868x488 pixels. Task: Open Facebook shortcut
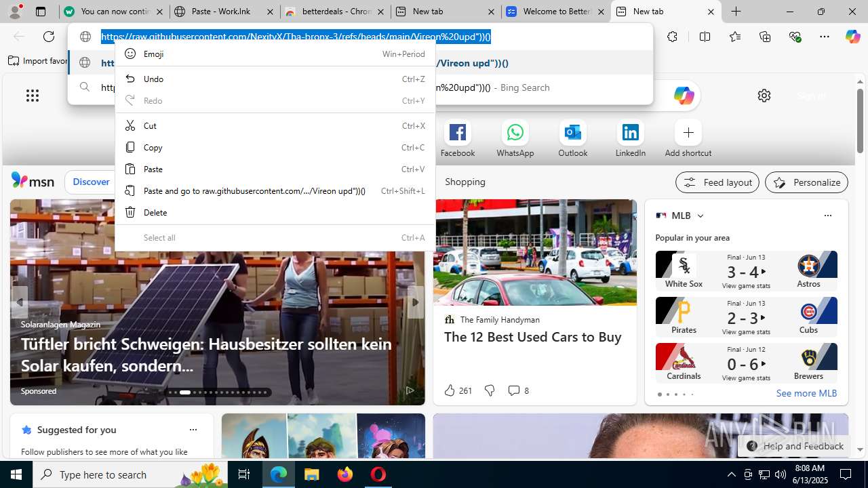click(458, 139)
